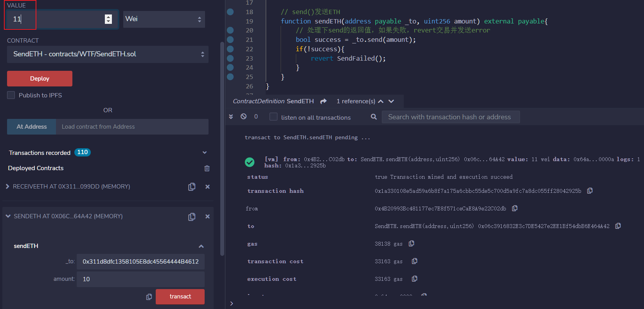This screenshot has height=309, width=644.
Task: Enable the Publish to IPFS checkbox
Action: click(x=11, y=95)
